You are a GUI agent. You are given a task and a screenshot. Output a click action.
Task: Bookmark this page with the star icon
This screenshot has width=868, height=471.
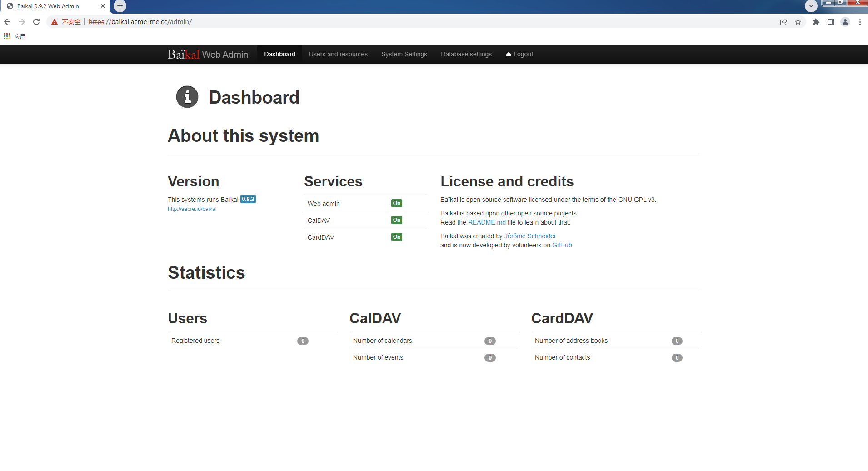tap(798, 22)
